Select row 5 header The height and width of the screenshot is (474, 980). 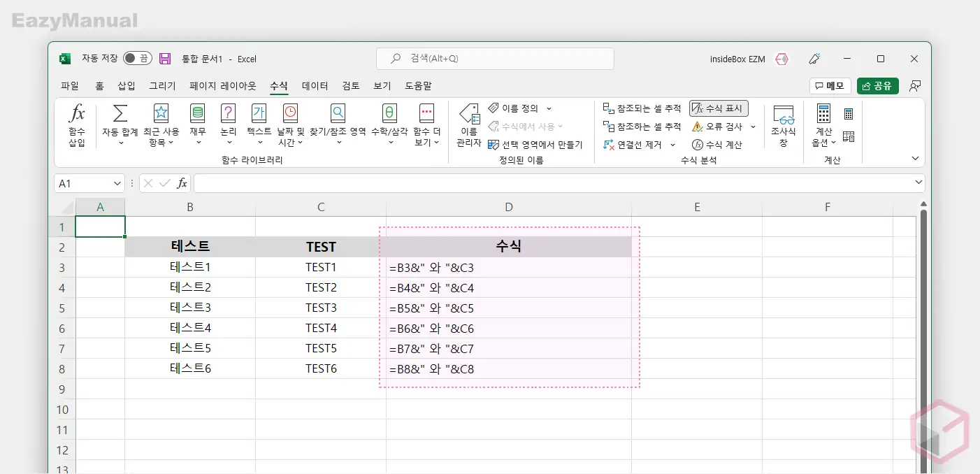tap(62, 308)
